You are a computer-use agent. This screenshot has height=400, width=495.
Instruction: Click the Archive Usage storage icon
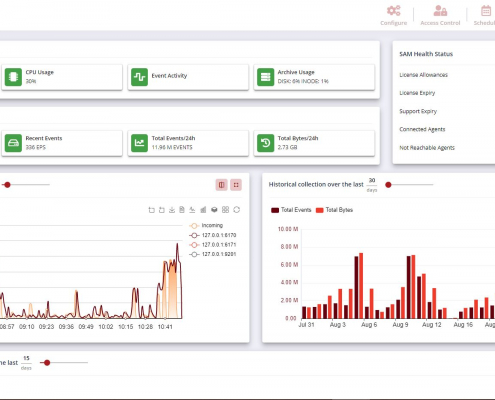click(265, 77)
